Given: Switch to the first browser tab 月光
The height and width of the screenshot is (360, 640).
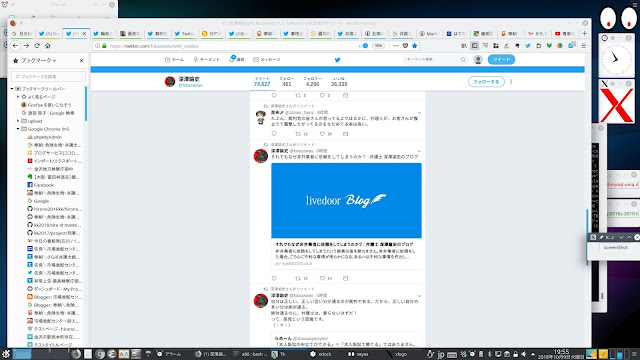Looking at the screenshot, I should (x=22, y=33).
